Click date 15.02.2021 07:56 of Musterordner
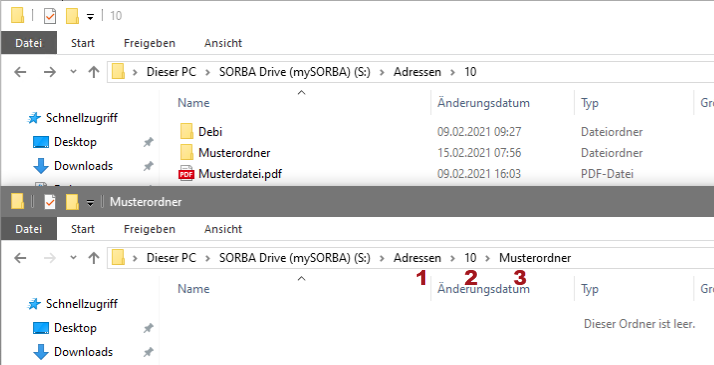 point(479,152)
